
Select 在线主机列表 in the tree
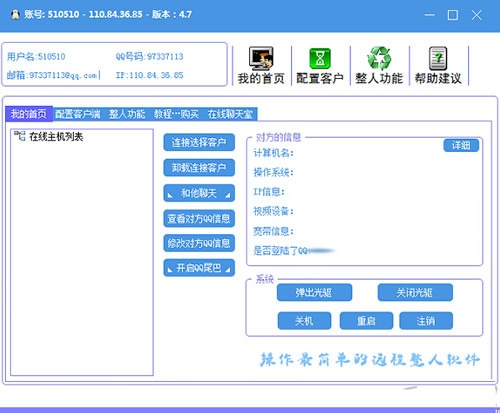pos(56,136)
